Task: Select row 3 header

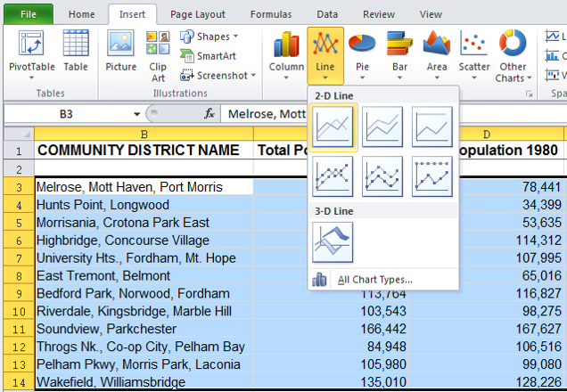Action: pos(19,187)
